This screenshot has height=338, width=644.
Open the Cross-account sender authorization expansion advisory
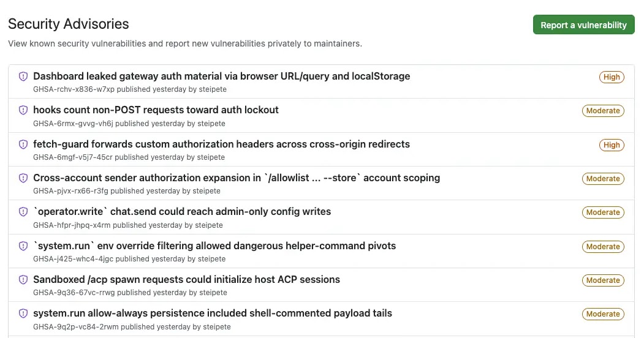[x=237, y=178]
